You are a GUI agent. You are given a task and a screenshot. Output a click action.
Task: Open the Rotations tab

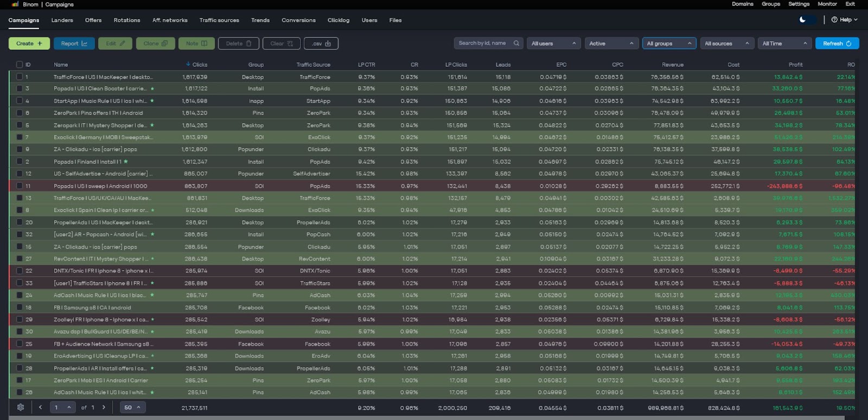tap(127, 20)
